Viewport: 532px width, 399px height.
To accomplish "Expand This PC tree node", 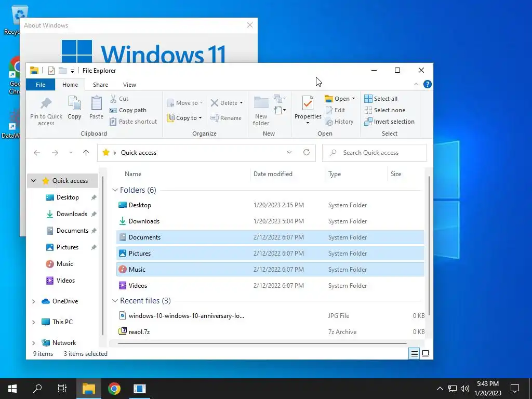I will [x=34, y=322].
